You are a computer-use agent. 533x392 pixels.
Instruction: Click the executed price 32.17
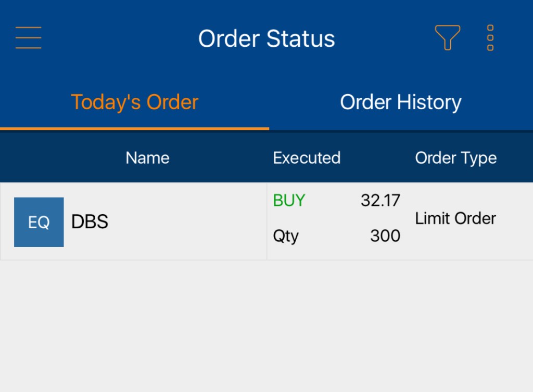(380, 201)
